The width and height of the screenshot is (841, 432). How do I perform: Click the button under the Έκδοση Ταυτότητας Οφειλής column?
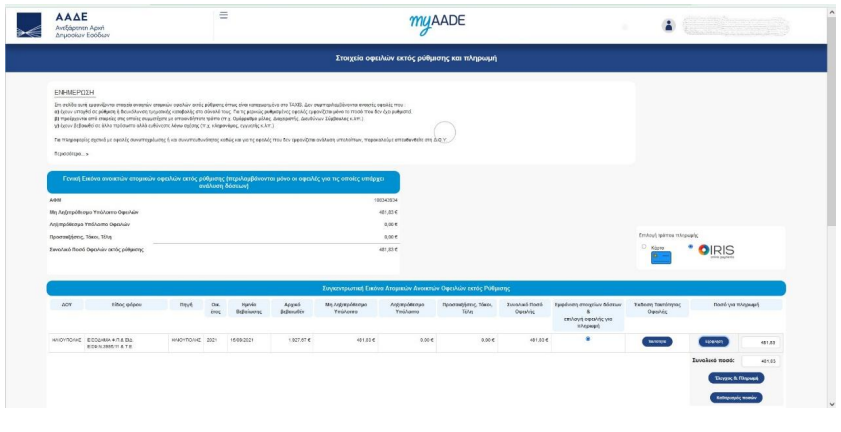[656, 340]
